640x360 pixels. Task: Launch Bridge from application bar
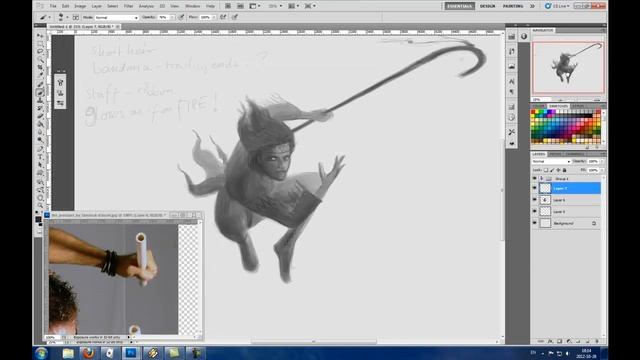click(x=228, y=6)
